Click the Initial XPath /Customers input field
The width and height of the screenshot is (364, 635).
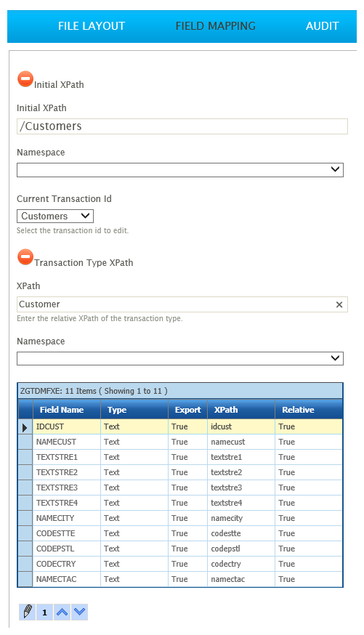point(182,126)
